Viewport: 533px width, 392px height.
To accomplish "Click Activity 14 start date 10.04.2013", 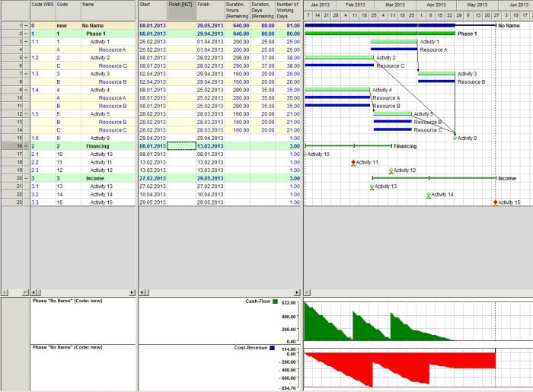I will point(153,194).
